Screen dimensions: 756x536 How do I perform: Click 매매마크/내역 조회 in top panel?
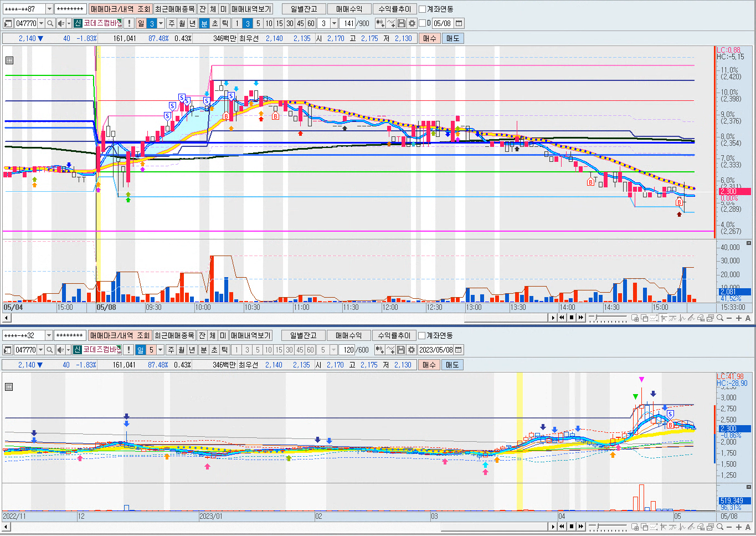pyautogui.click(x=120, y=9)
